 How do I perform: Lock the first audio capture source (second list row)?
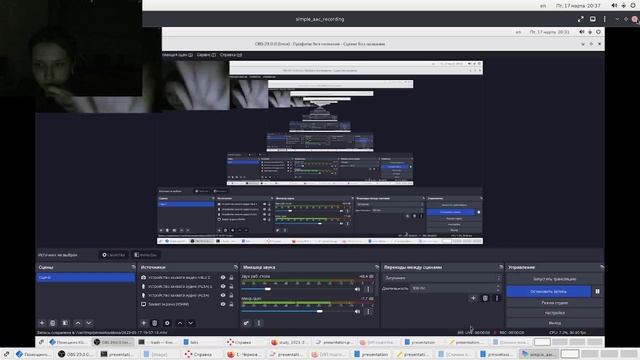[231, 287]
